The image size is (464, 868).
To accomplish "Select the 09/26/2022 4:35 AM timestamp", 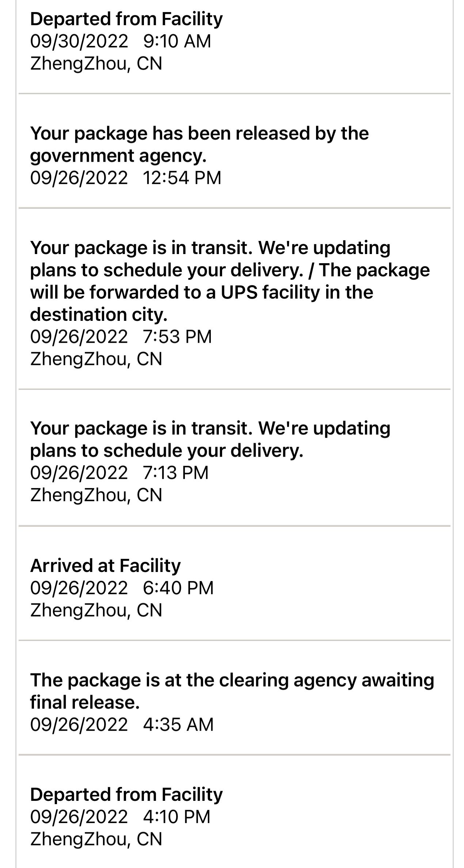I will [x=122, y=725].
